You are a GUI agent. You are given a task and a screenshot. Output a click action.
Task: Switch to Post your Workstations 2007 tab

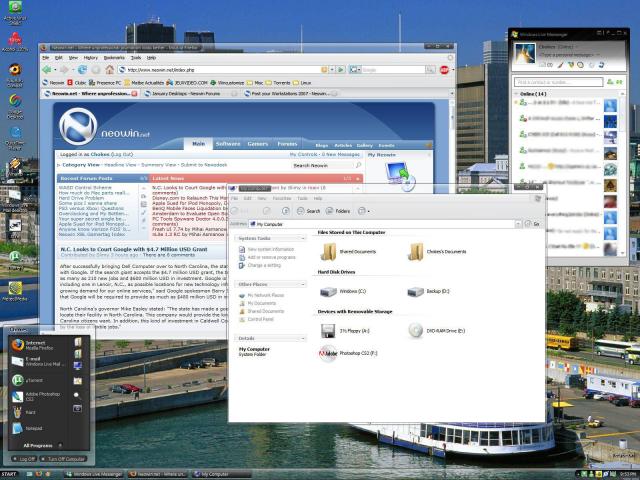pos(290,93)
